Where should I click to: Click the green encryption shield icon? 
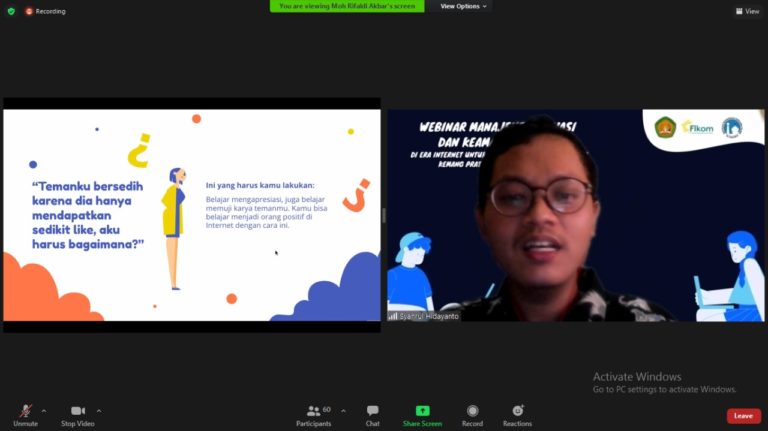tap(11, 11)
